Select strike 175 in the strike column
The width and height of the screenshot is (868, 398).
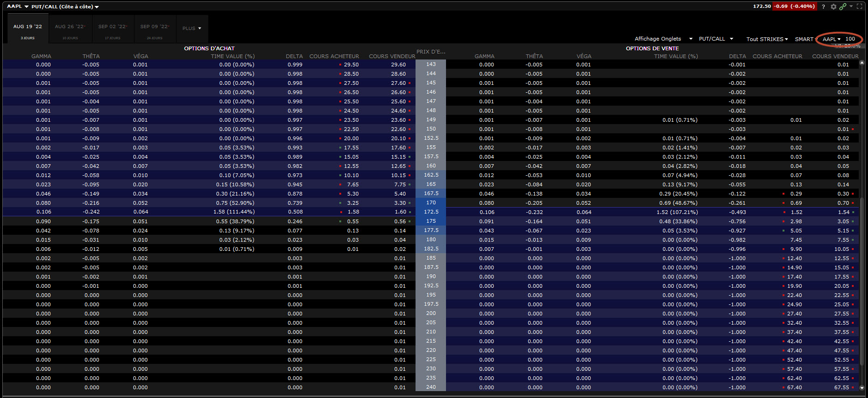tap(431, 221)
